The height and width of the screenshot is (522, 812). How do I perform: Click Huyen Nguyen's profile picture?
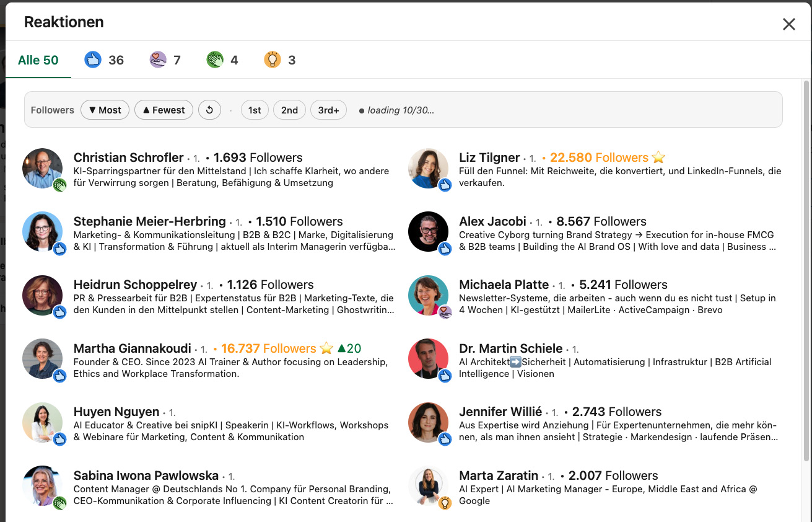(x=42, y=423)
